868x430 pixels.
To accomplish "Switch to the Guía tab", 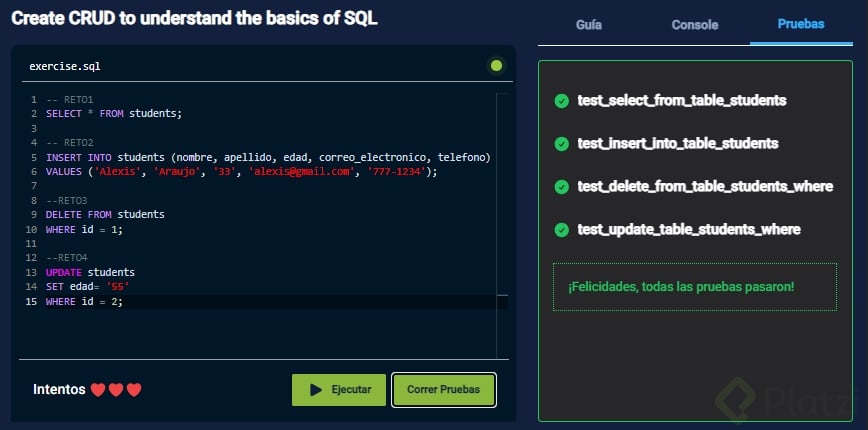I will coord(589,25).
